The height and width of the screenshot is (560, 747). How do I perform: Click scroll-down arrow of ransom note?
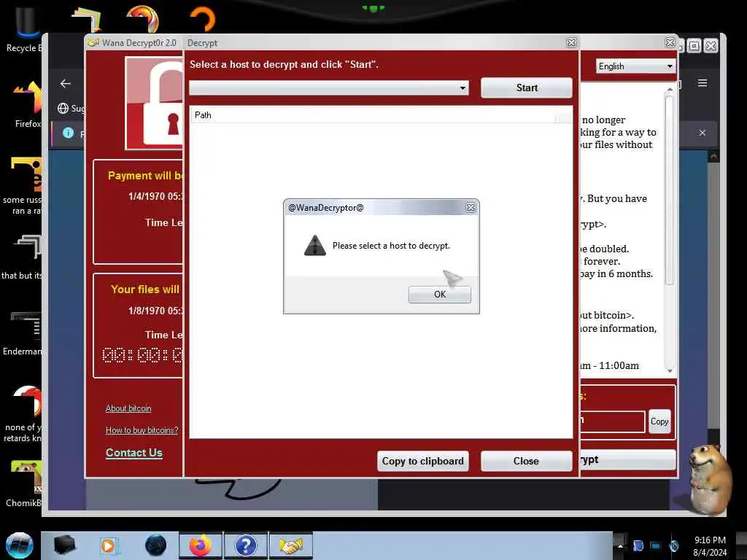(670, 370)
